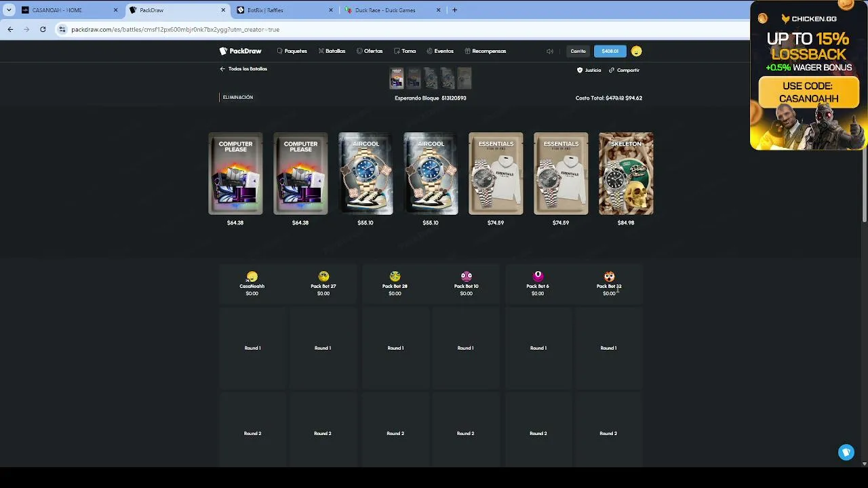
Task: Open a new browser tab
Action: point(454,10)
